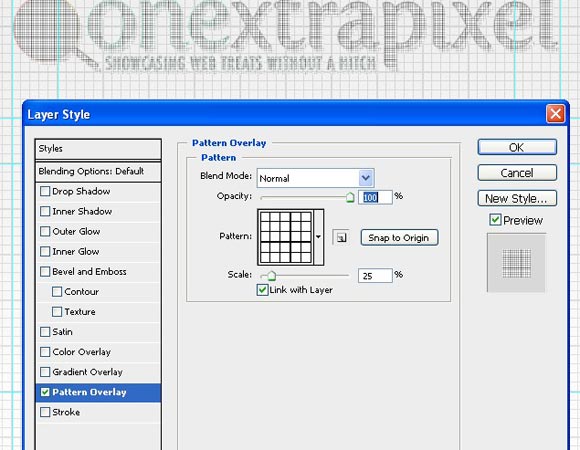Select the Inner Shadow style label
Viewport: 580px width, 450px height.
point(82,211)
